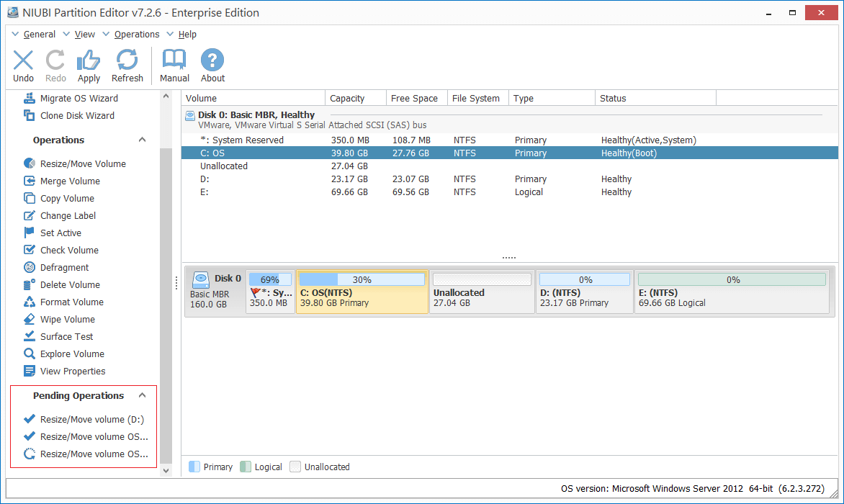The height and width of the screenshot is (504, 844).
Task: Click the sidebar splitter handle dots
Action: (176, 283)
